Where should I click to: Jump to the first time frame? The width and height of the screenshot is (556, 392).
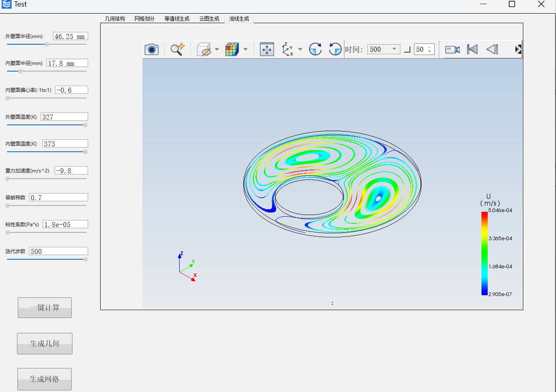pos(472,50)
